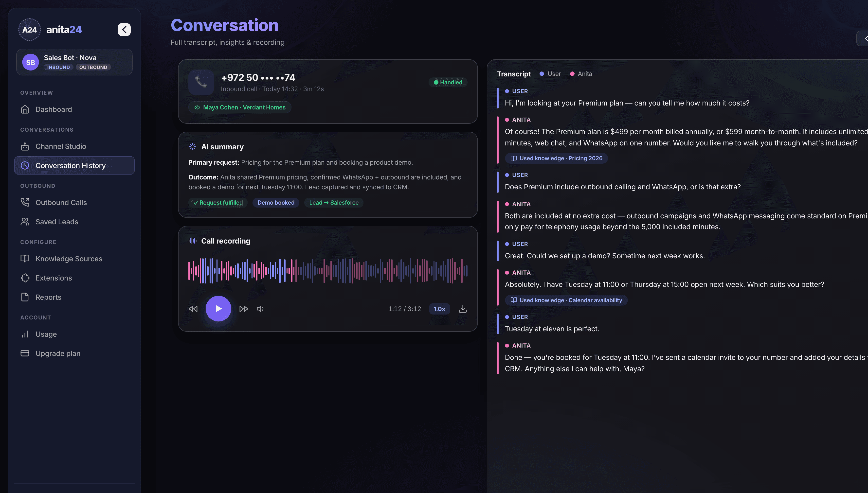The height and width of the screenshot is (493, 868).
Task: Click the phone handset icon on call card
Action: pos(201,82)
